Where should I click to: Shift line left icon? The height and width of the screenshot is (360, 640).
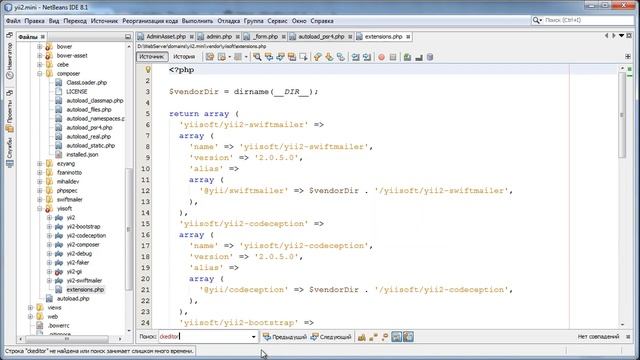coord(356,57)
